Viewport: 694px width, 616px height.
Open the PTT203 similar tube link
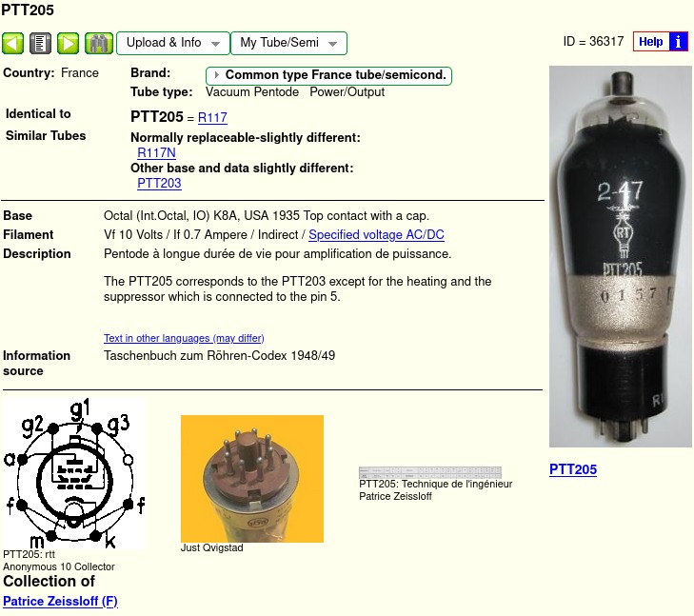pos(159,183)
